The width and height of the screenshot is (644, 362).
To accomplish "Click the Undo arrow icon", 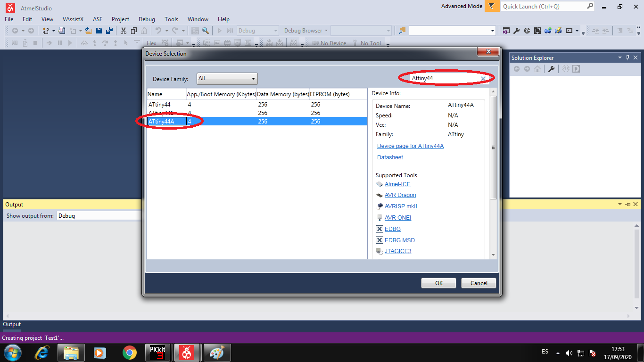I will [x=158, y=31].
